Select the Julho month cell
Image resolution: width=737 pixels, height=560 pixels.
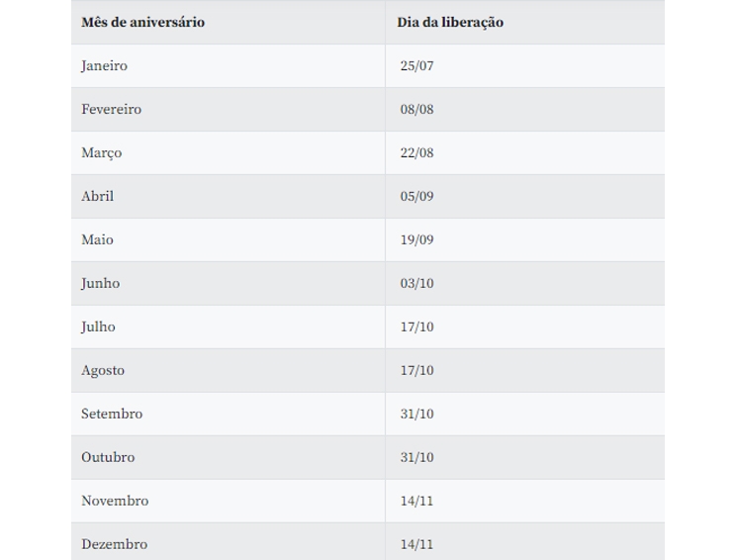pos(98,327)
